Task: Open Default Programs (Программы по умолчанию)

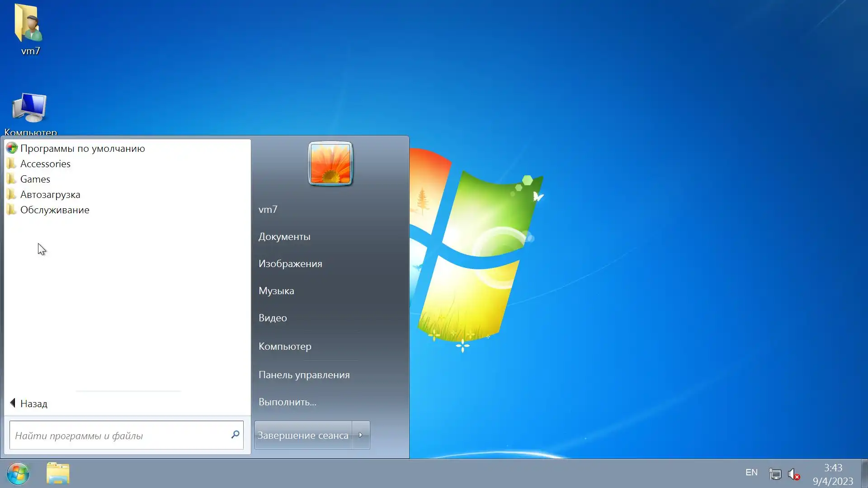Action: click(x=82, y=149)
